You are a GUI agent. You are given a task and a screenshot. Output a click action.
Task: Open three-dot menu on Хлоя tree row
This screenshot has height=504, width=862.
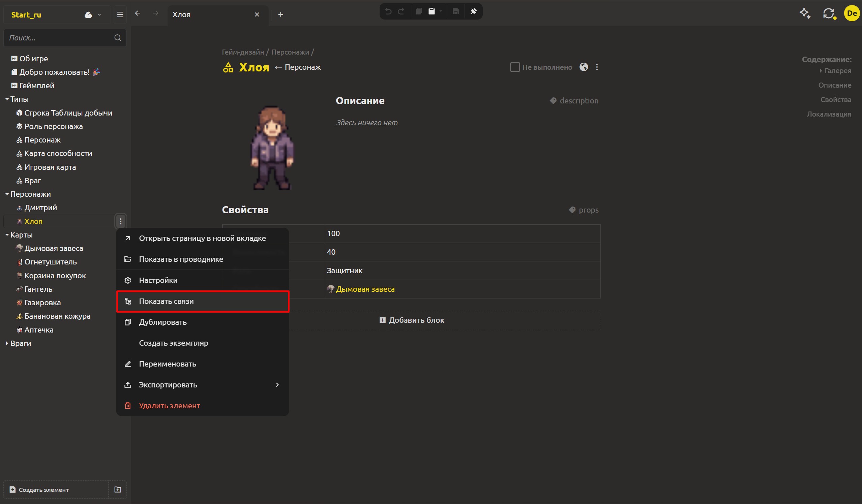click(x=120, y=221)
